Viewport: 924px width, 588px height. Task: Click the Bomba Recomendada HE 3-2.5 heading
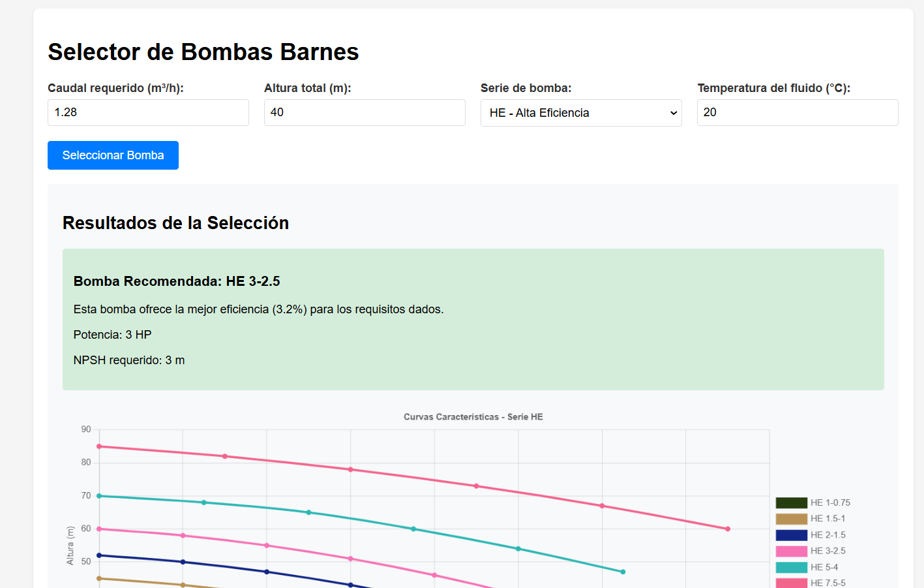click(177, 281)
